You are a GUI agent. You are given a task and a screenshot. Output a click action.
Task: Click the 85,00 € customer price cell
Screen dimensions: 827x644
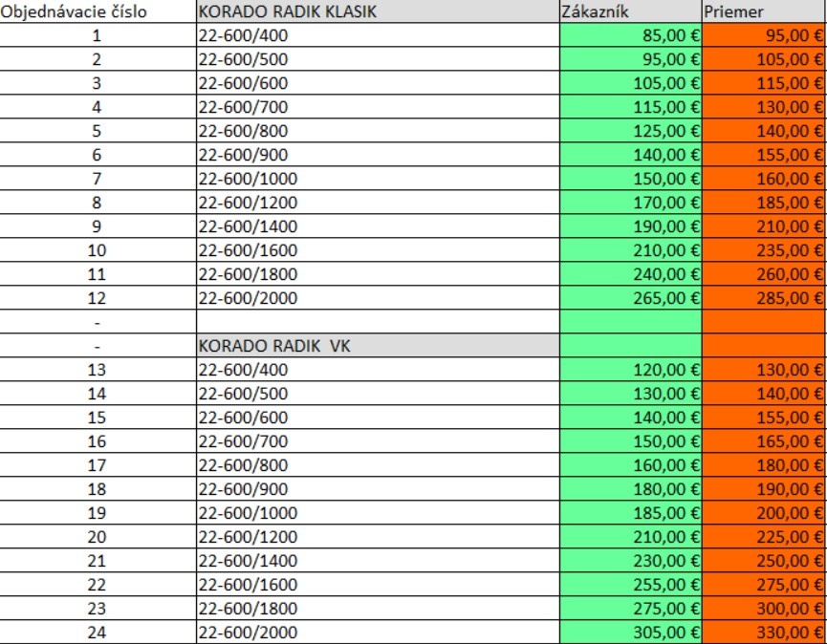pos(631,35)
